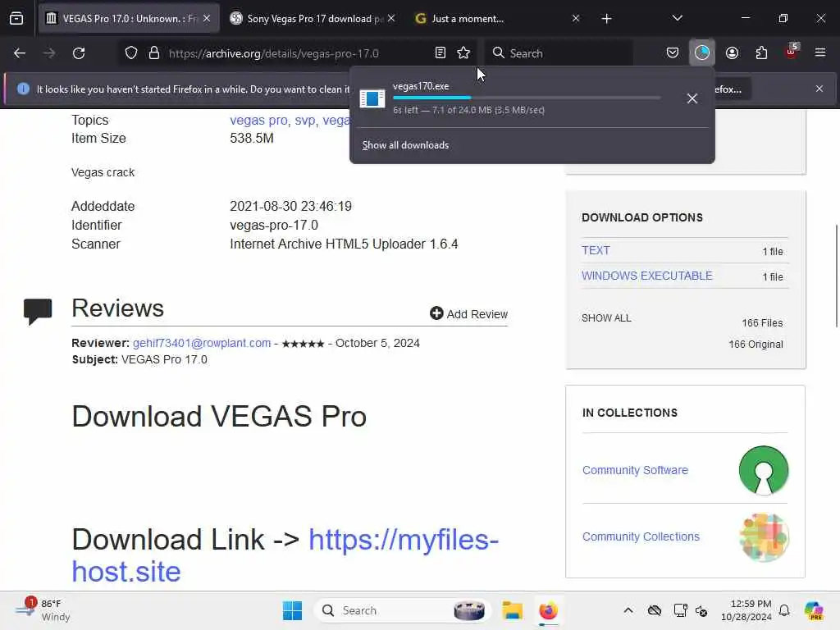Switch to VEGAS Pro 17.0 archive tab
This screenshot has height=630, width=840.
pyautogui.click(x=129, y=19)
